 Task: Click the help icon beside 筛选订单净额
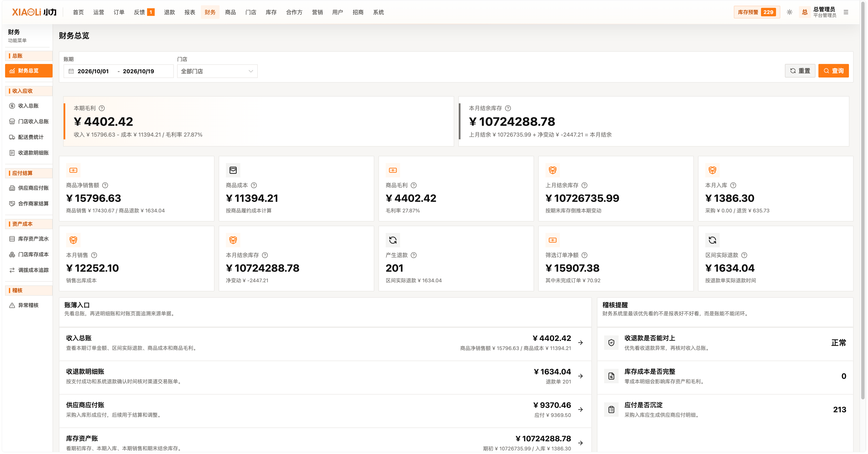[x=585, y=255]
